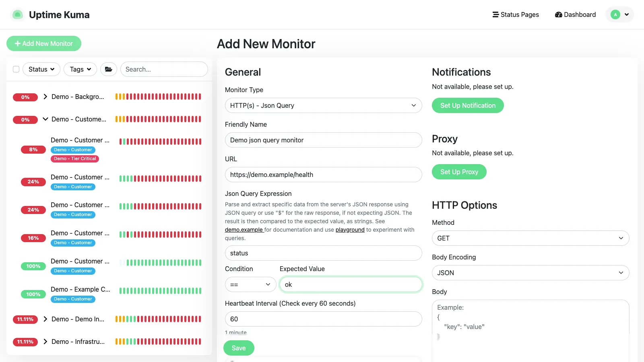Viewport: 644px width, 362px height.
Task: Click the Add New Monitor button
Action: (x=44, y=43)
